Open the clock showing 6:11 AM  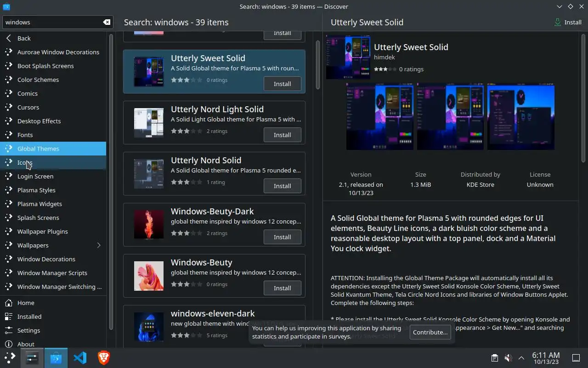click(x=546, y=358)
